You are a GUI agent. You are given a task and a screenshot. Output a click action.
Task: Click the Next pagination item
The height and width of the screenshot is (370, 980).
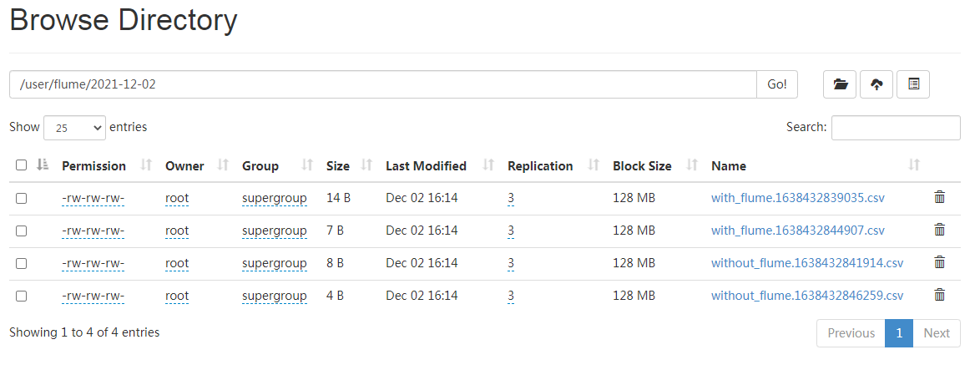(937, 333)
